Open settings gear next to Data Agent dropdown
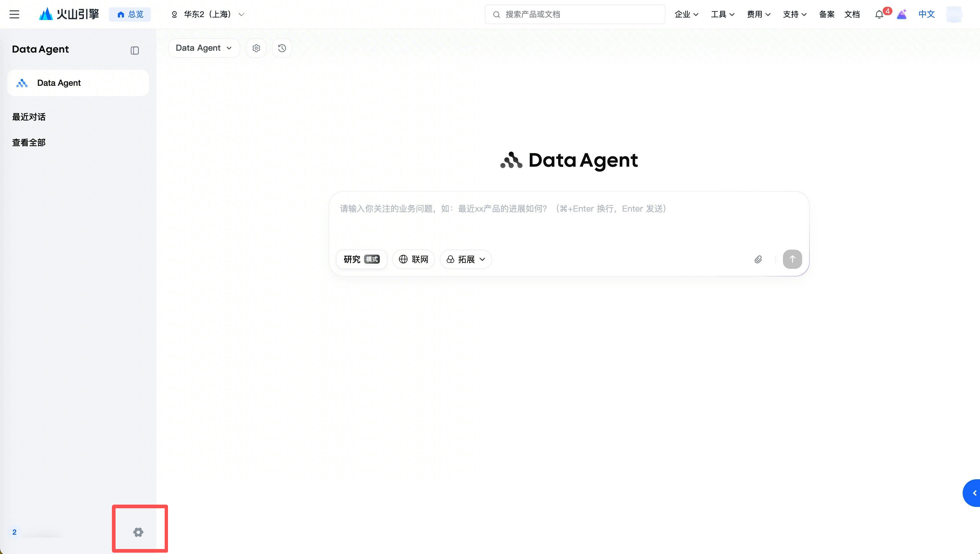Viewport: 980px width, 554px height. (256, 48)
